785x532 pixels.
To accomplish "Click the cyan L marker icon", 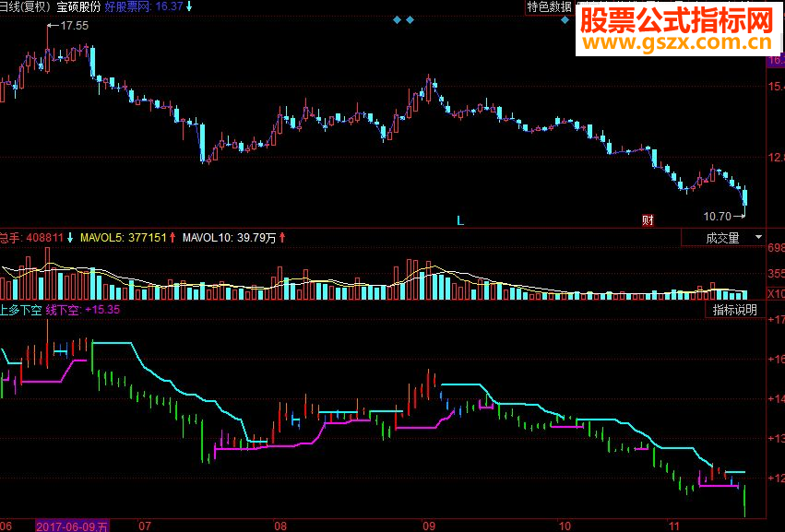I will (x=460, y=220).
